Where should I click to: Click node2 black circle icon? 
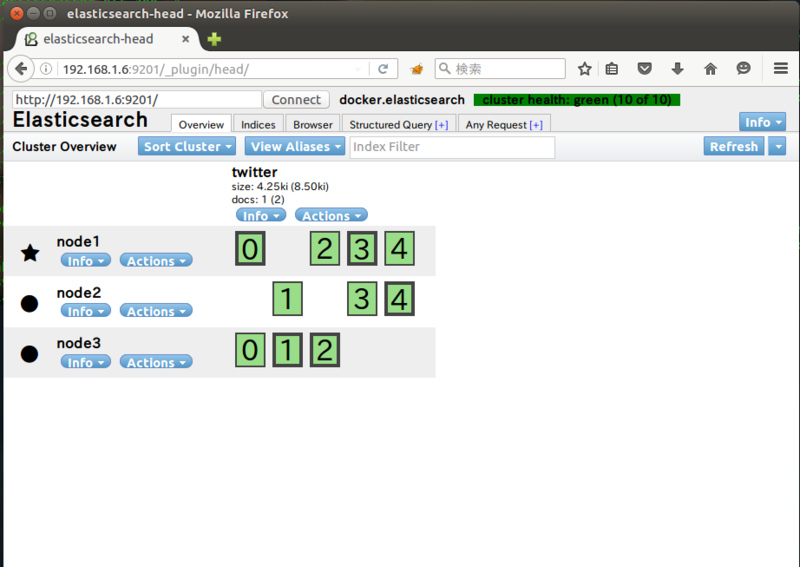pyautogui.click(x=30, y=303)
